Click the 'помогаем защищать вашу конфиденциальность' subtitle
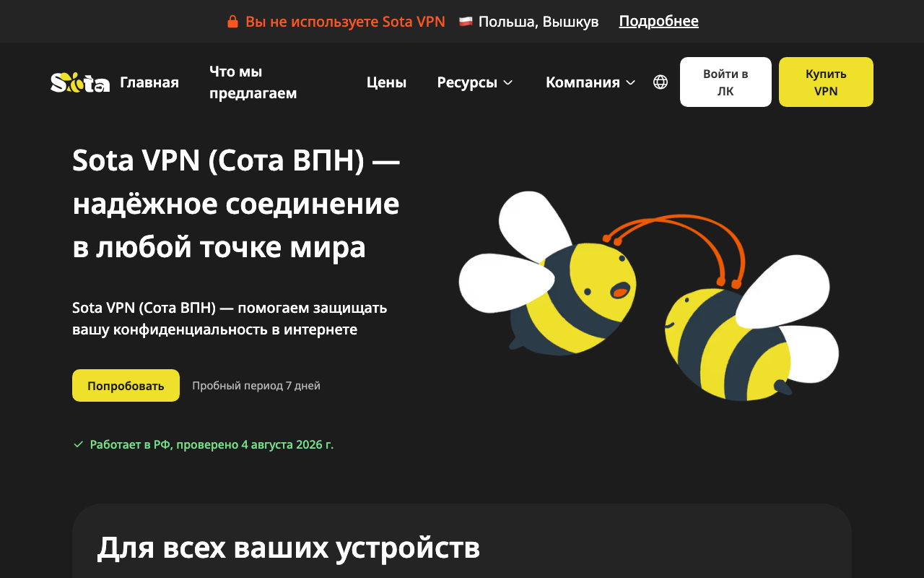The height and width of the screenshot is (578, 924). click(x=230, y=319)
